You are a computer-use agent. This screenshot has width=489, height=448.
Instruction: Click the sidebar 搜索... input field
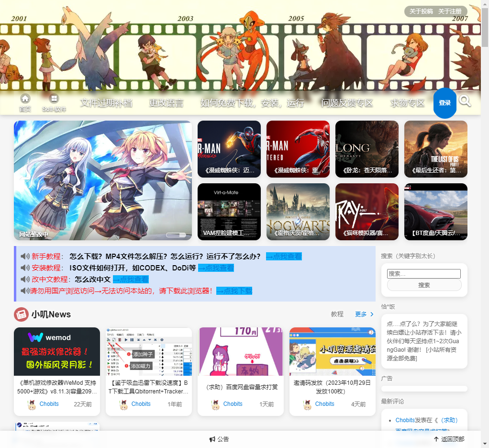pyautogui.click(x=424, y=274)
